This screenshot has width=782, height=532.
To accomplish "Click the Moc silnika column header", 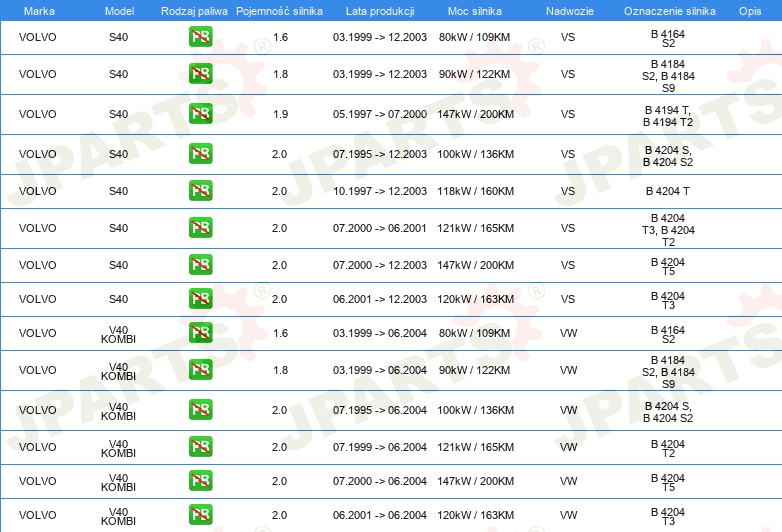I will (x=476, y=10).
